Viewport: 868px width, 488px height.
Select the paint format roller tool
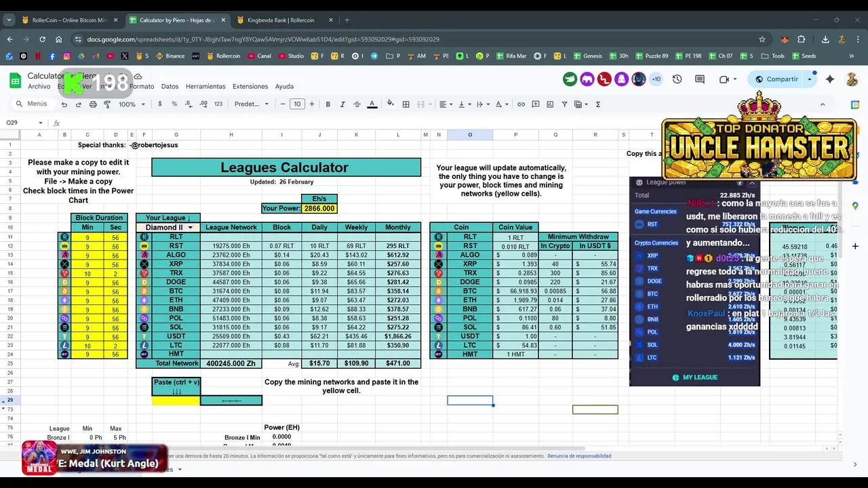107,104
